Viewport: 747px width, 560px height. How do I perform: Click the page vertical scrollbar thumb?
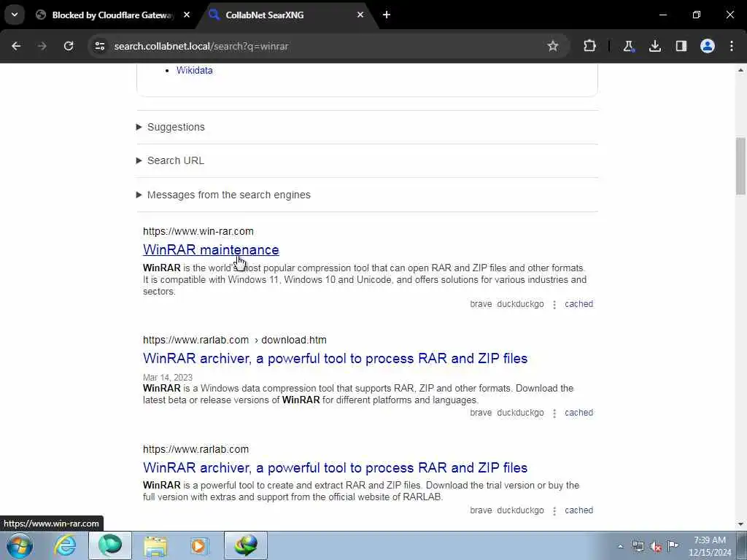(x=740, y=166)
